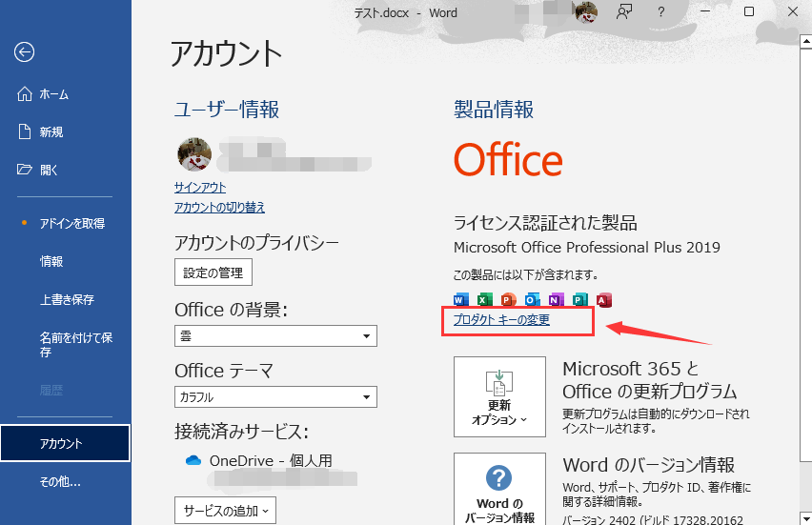Image resolution: width=812 pixels, height=525 pixels.
Task: Click the back arrow circle icon
Action: coord(25,51)
